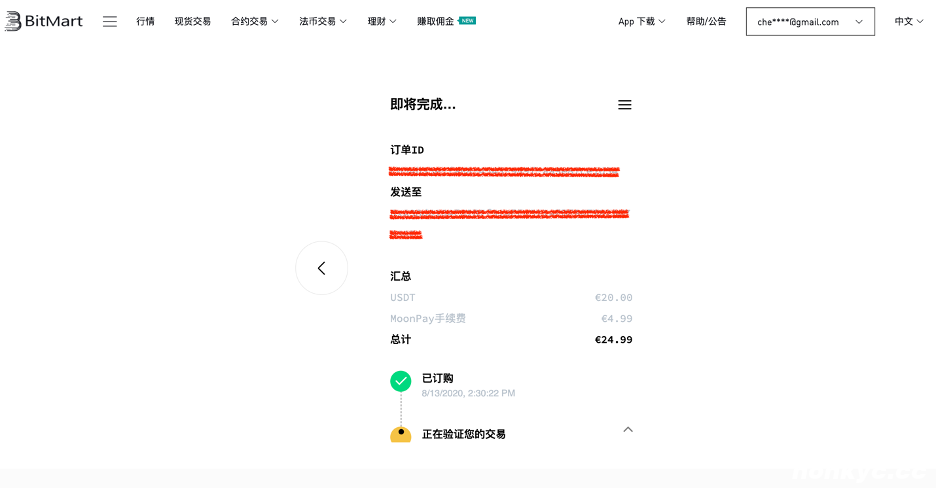Open the MoonPay widget menu icon

(x=624, y=105)
